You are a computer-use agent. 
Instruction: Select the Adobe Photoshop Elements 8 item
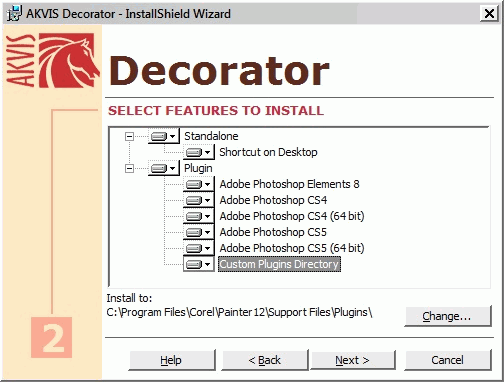289,184
